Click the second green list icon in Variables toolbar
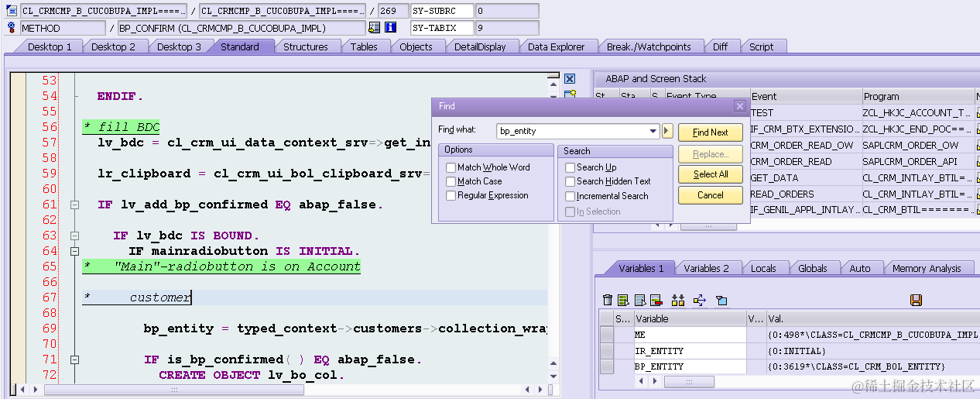 coord(623,300)
